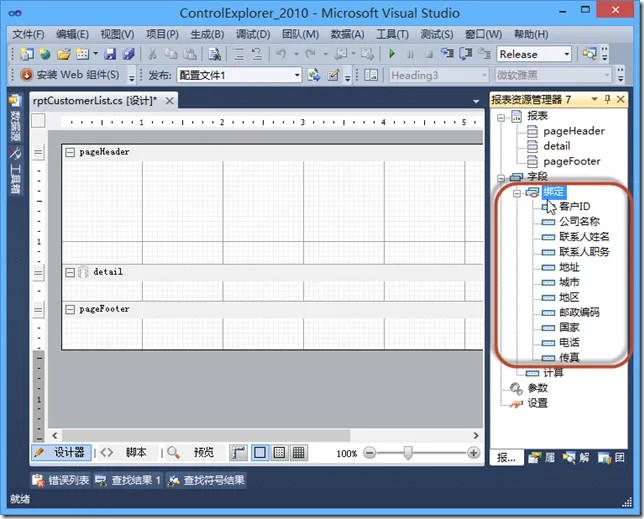This screenshot has width=644, height=519.
Task: Click the Save toolbar icon
Action: pos(110,54)
